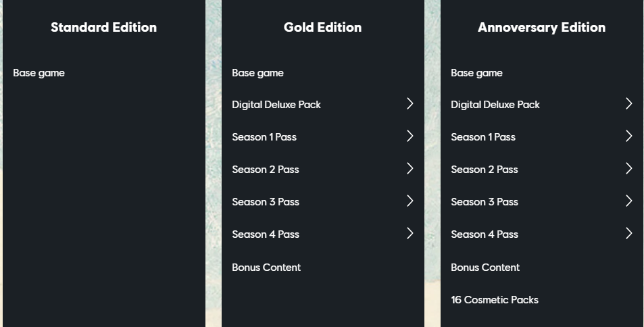Open Season 1 Pass arrow in Annoversary Edition
644x327 pixels.
tap(629, 136)
